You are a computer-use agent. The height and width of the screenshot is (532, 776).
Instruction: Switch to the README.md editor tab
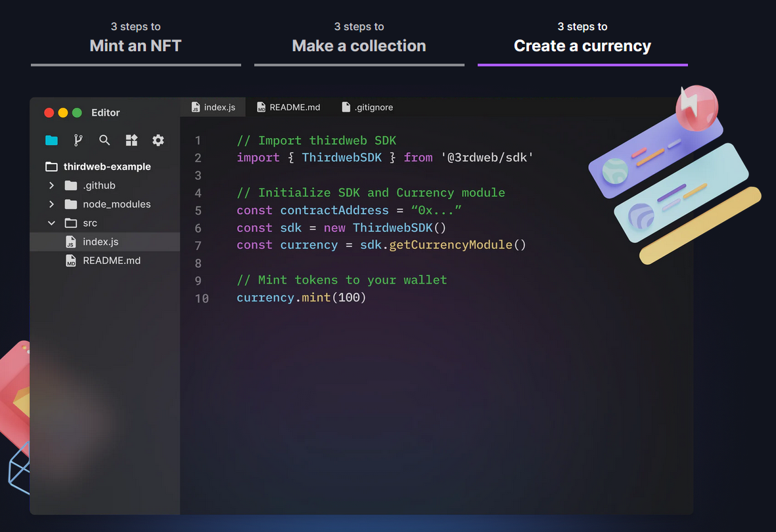pyautogui.click(x=288, y=107)
